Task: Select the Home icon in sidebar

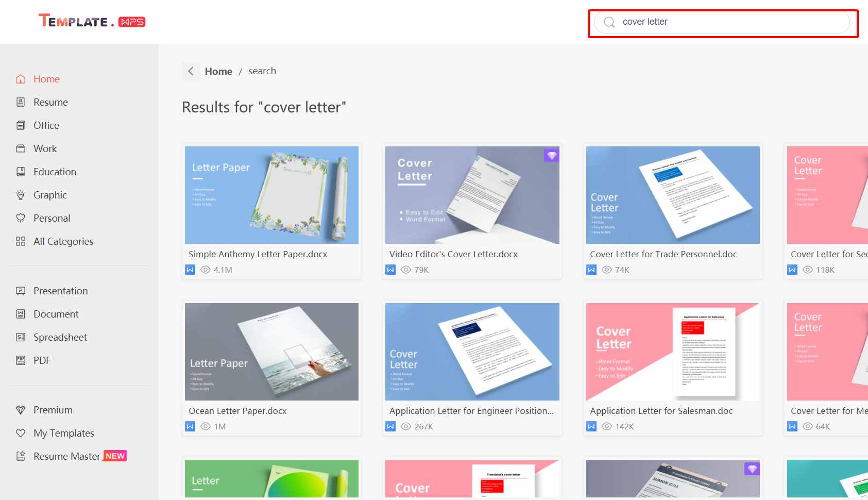Action: pos(21,79)
